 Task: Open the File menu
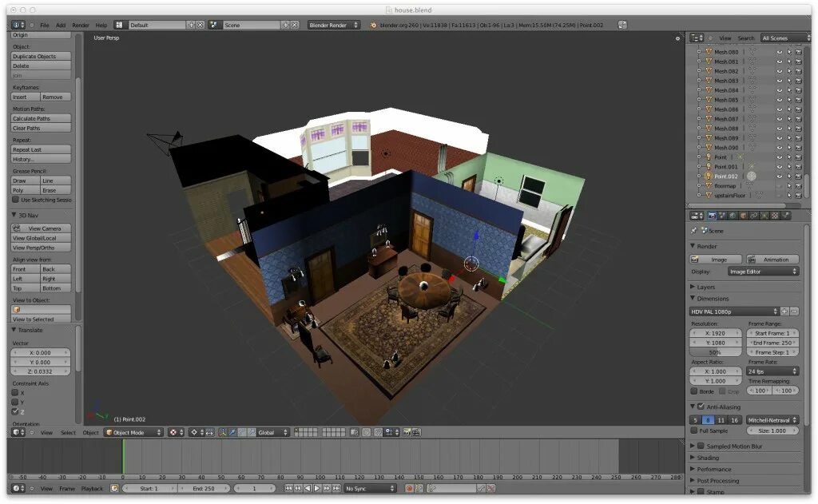pos(45,25)
